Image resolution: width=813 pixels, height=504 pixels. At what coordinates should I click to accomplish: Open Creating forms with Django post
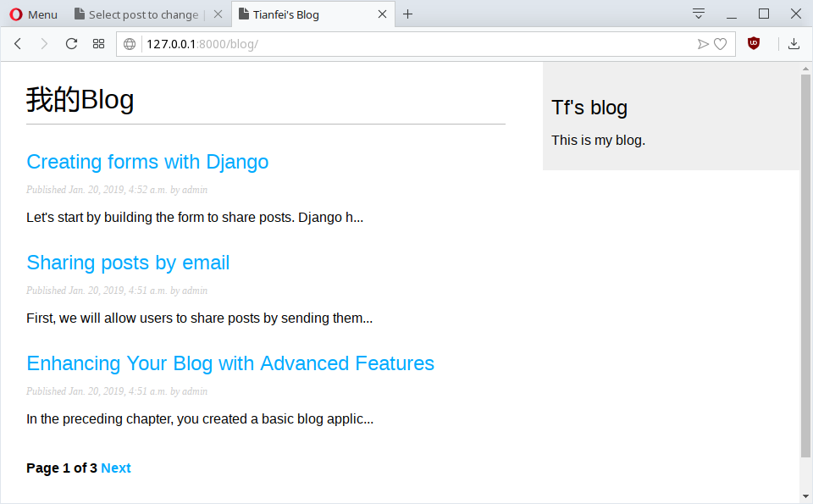point(147,162)
